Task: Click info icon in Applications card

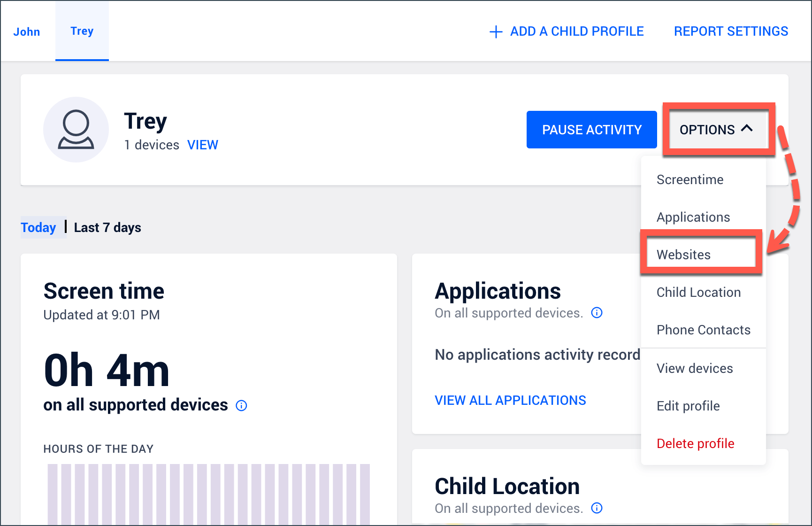Action: [597, 313]
